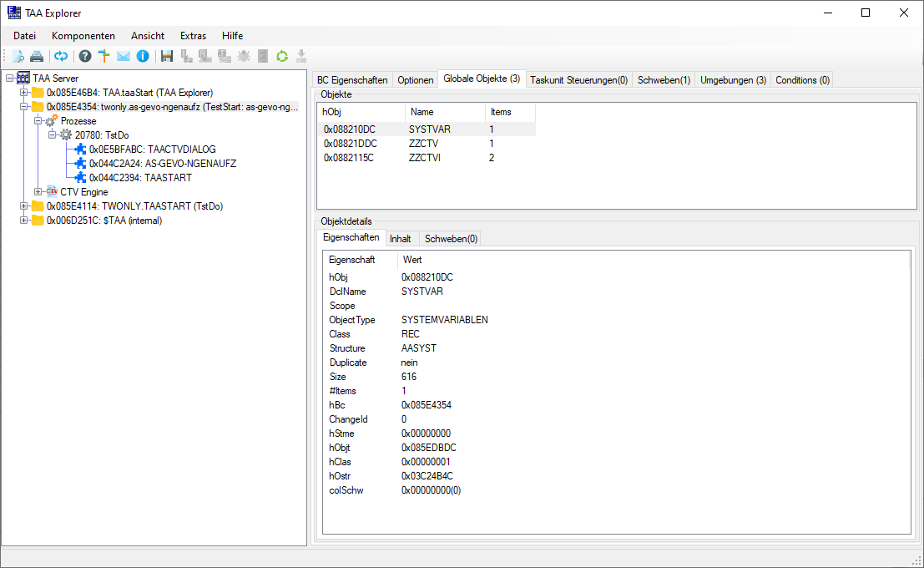Collapse the TAA Server root node

pos(9,78)
